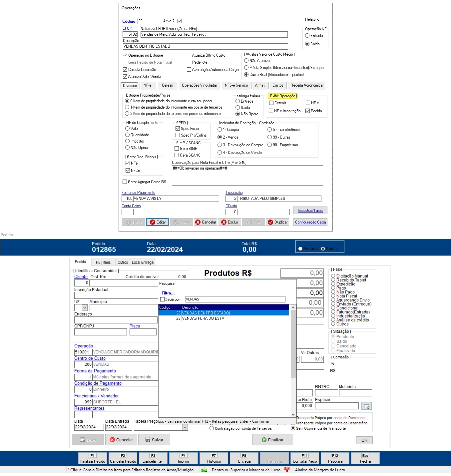Click the F8 Entrega toolbar button

(x=244, y=458)
